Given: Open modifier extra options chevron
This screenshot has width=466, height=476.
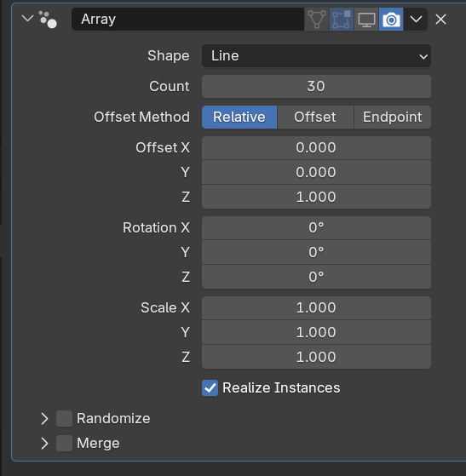Looking at the screenshot, I should point(416,20).
